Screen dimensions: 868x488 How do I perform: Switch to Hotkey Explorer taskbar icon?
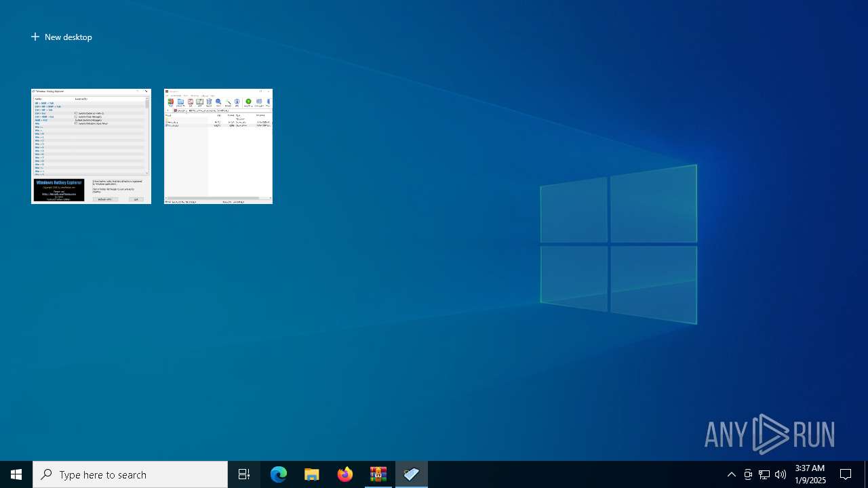(412, 474)
